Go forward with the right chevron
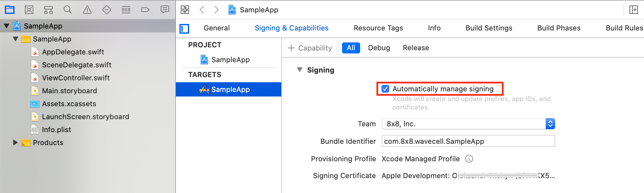This screenshot has height=193, width=644. [x=217, y=10]
